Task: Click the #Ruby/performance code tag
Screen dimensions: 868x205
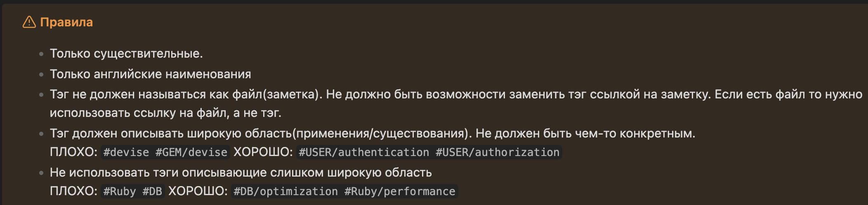Action: coord(400,191)
